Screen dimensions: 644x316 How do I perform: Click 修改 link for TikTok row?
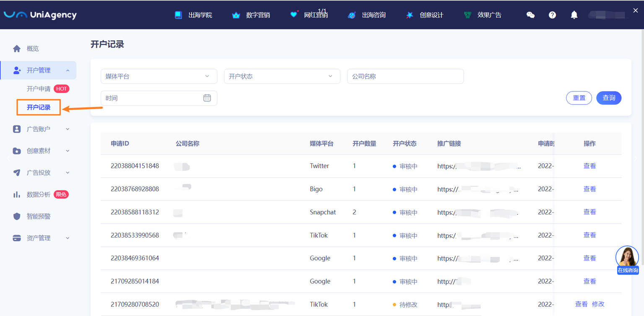tap(598, 304)
